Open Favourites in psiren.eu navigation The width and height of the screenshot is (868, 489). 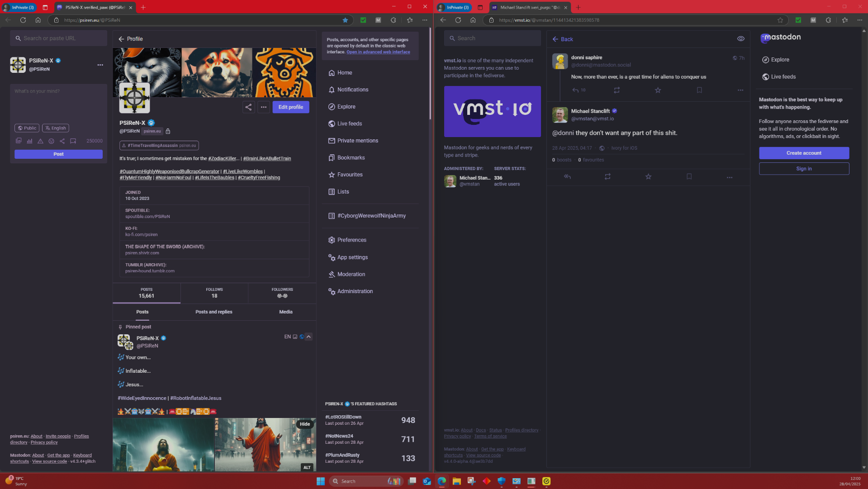point(346,175)
